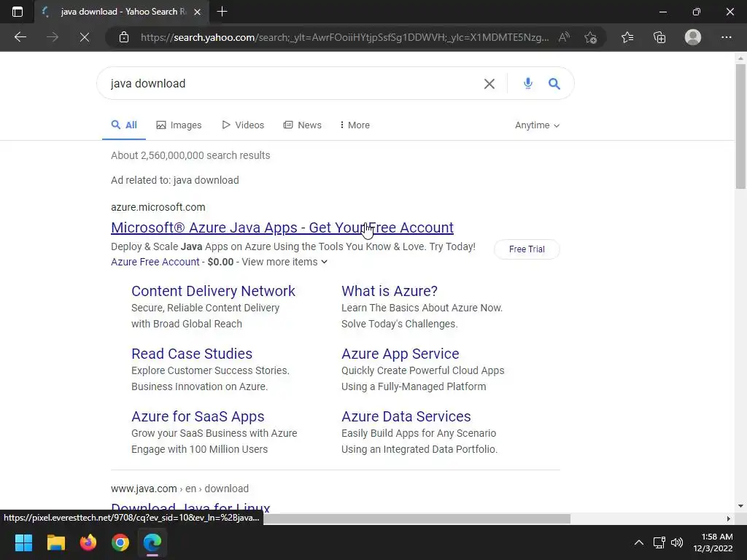Click Microsoft Edge taskbar icon
The width and height of the screenshot is (747, 560).
coord(152,542)
